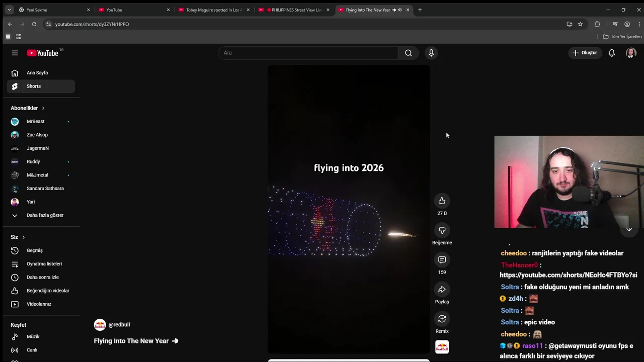This screenshot has width=644, height=362.
Task: Select Shorts in sidebar
Action: coord(41,86)
